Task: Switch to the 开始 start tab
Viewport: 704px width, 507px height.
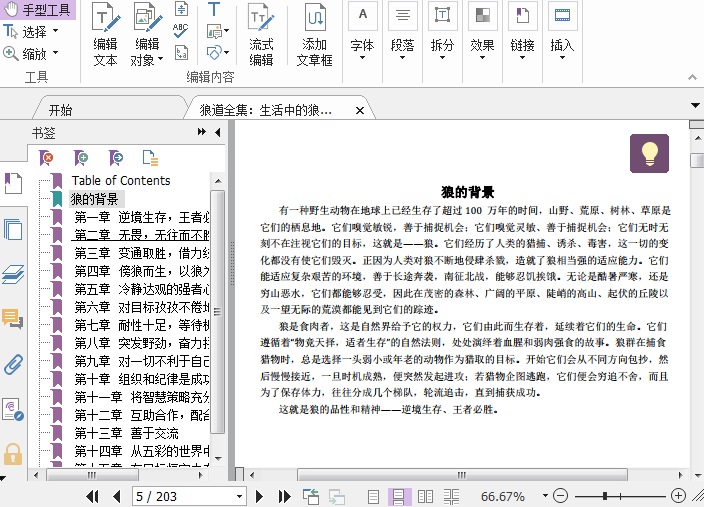Action: click(60, 110)
